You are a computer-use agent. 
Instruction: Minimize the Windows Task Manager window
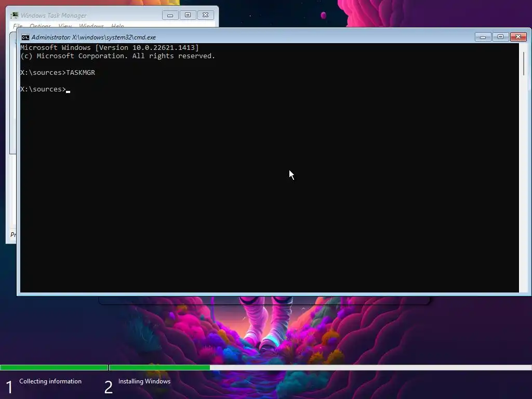(x=170, y=15)
